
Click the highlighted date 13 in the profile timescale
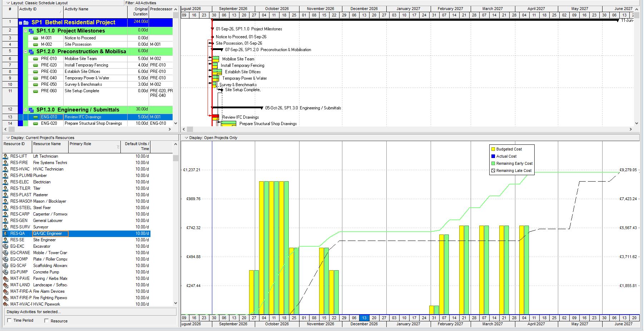[364, 318]
